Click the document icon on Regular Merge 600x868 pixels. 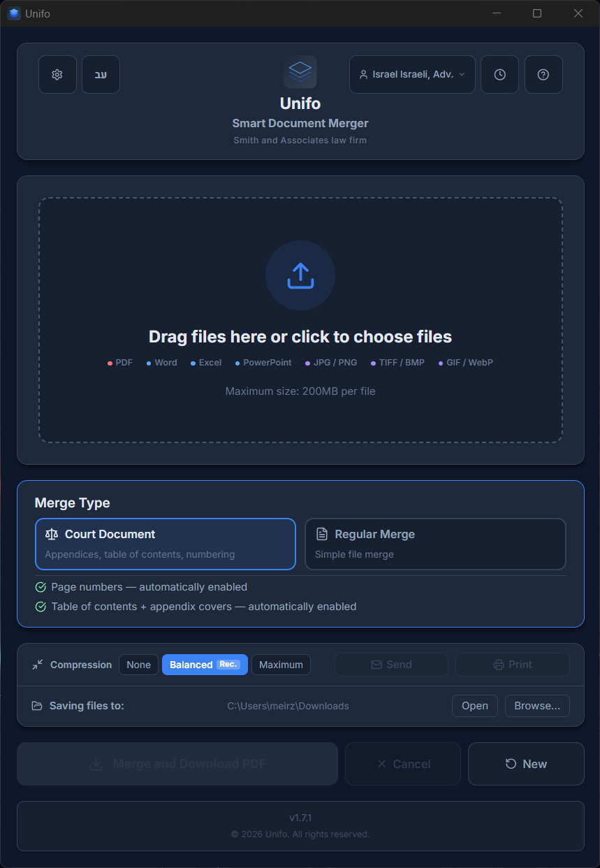[322, 534]
